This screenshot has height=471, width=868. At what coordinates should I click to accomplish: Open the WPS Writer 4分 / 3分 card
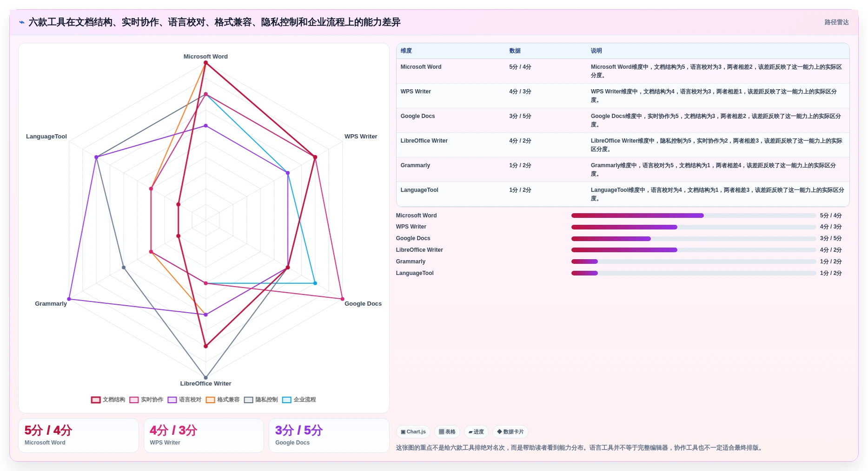click(x=204, y=436)
